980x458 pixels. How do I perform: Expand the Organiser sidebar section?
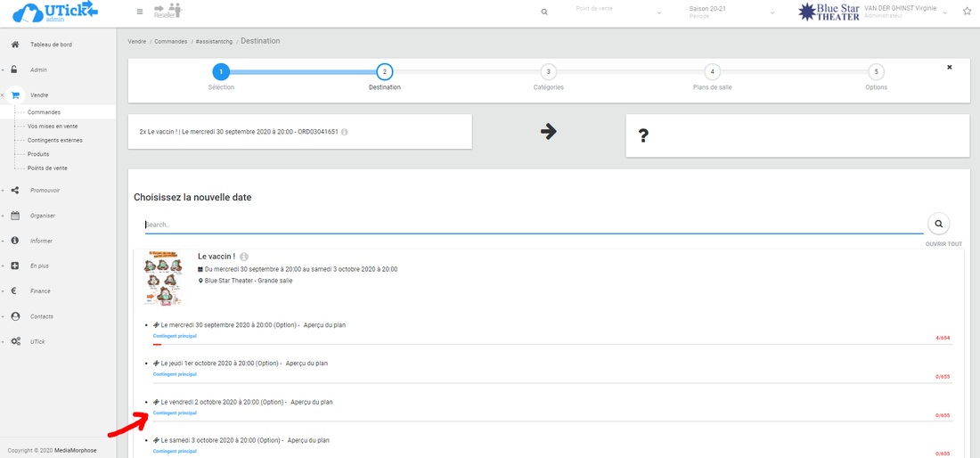point(43,215)
